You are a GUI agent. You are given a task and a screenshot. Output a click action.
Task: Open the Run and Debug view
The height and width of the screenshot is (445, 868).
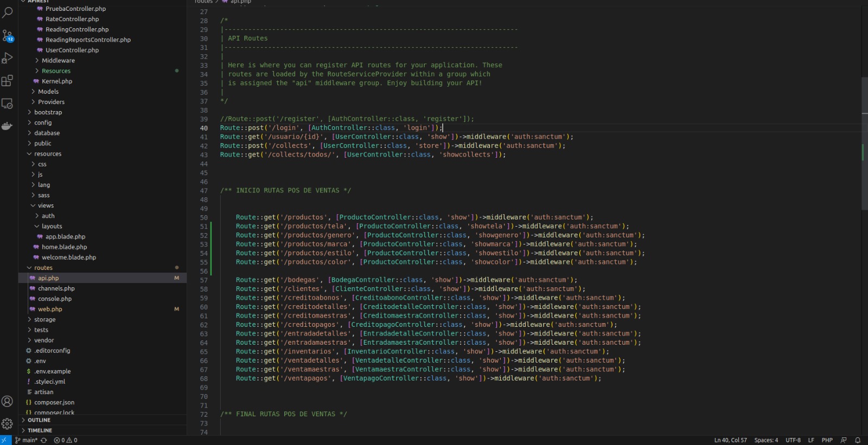(x=8, y=58)
